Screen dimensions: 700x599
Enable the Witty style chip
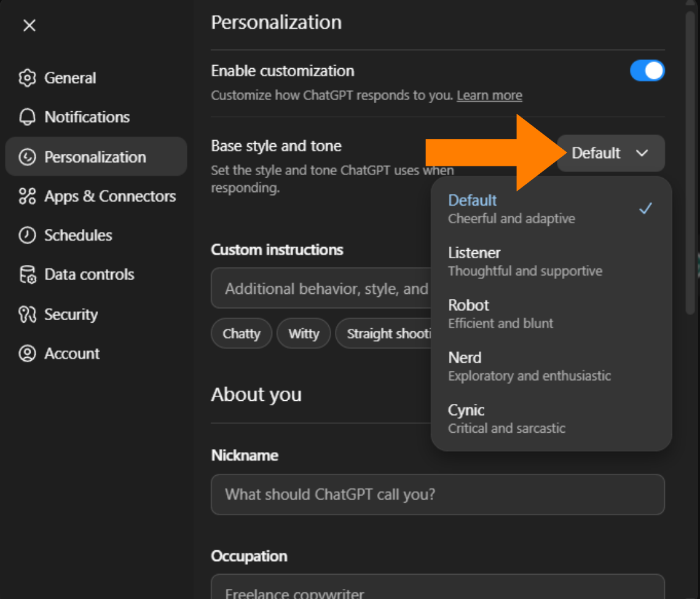click(x=304, y=333)
